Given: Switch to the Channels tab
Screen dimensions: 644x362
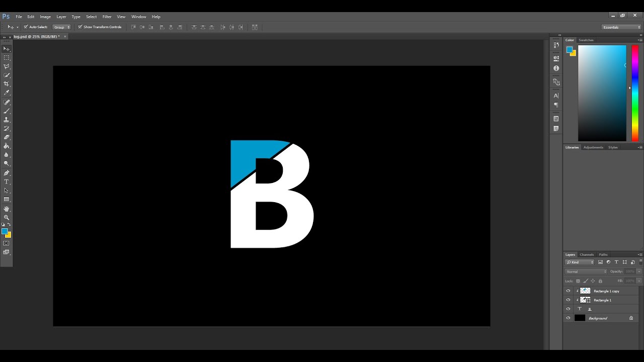Looking at the screenshot, I should coord(587,255).
